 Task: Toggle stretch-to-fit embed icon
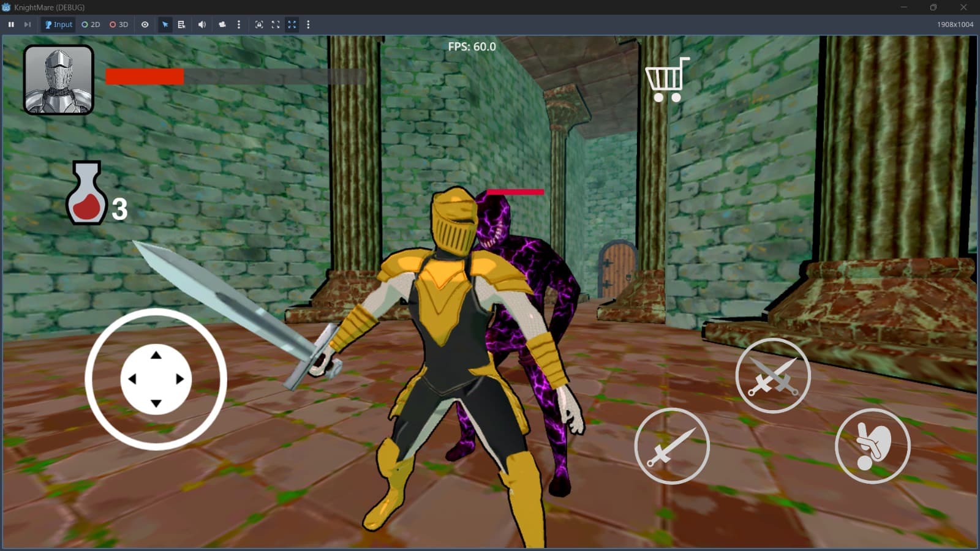click(x=276, y=24)
